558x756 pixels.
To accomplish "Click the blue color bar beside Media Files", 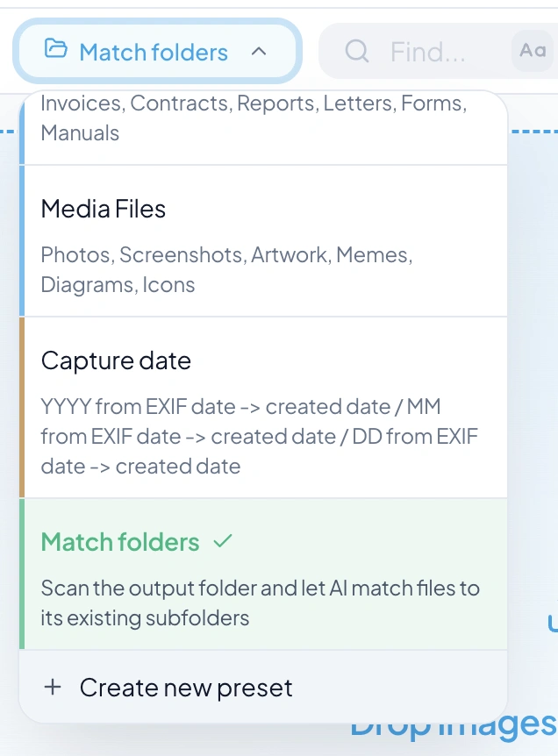I will pyautogui.click(x=23, y=237).
